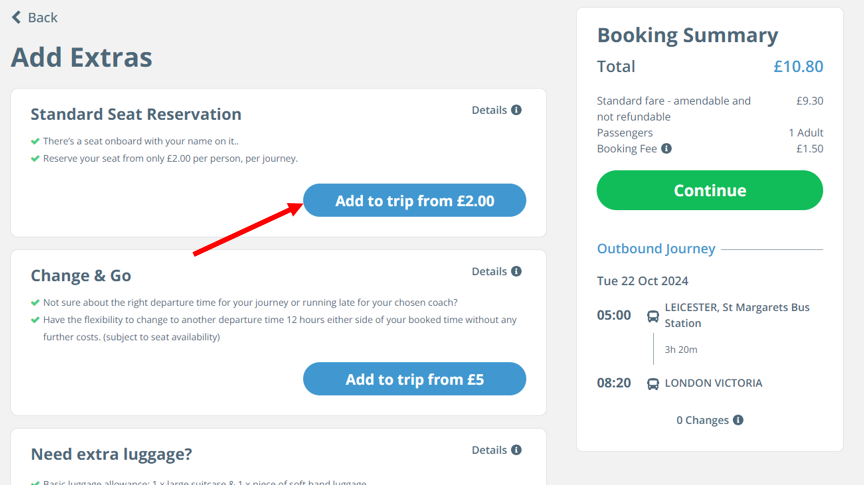Add Change & Go from £5
864x485 pixels.
tap(414, 380)
